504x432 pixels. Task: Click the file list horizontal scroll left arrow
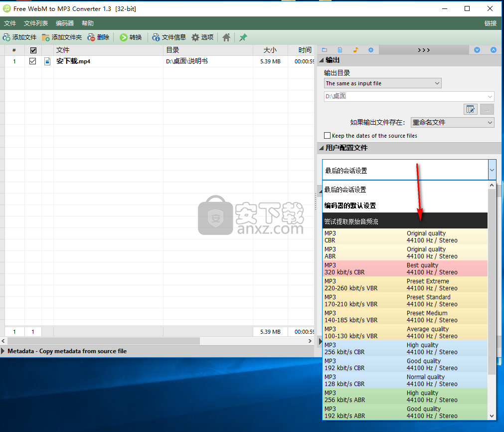3,341
